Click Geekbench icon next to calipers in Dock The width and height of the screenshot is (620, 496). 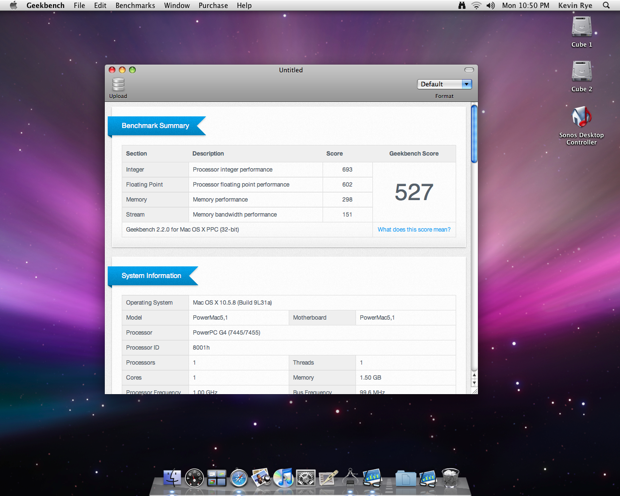[372, 477]
